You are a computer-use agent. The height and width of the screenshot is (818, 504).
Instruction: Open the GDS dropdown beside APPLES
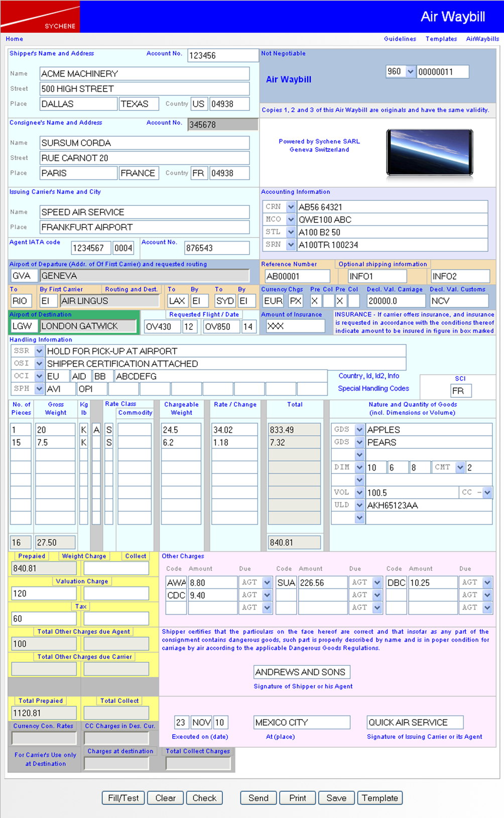point(359,429)
